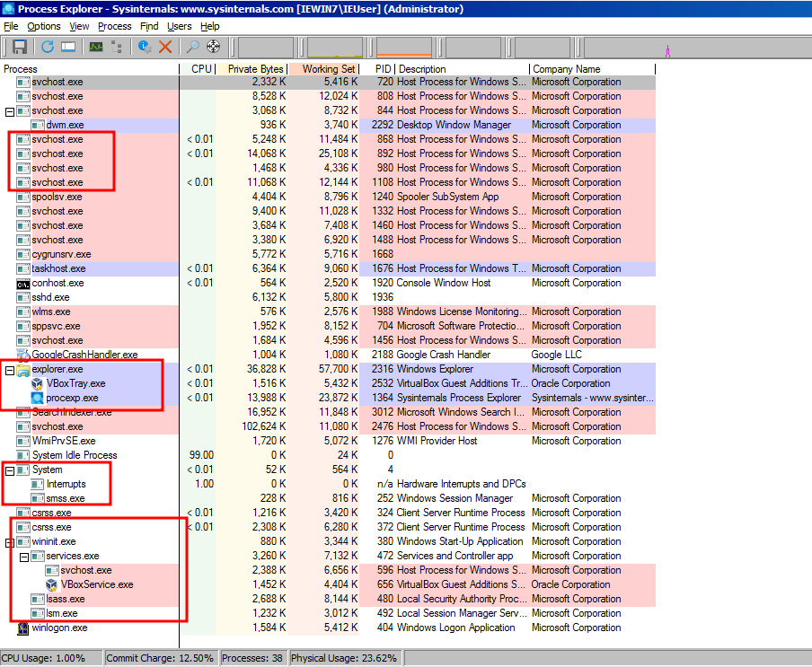Click the window icon title bar logo

tap(8, 9)
